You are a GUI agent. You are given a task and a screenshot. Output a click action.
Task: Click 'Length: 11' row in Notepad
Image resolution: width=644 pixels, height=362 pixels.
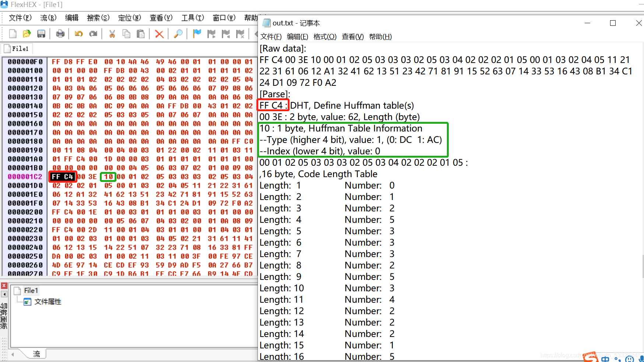327,300
